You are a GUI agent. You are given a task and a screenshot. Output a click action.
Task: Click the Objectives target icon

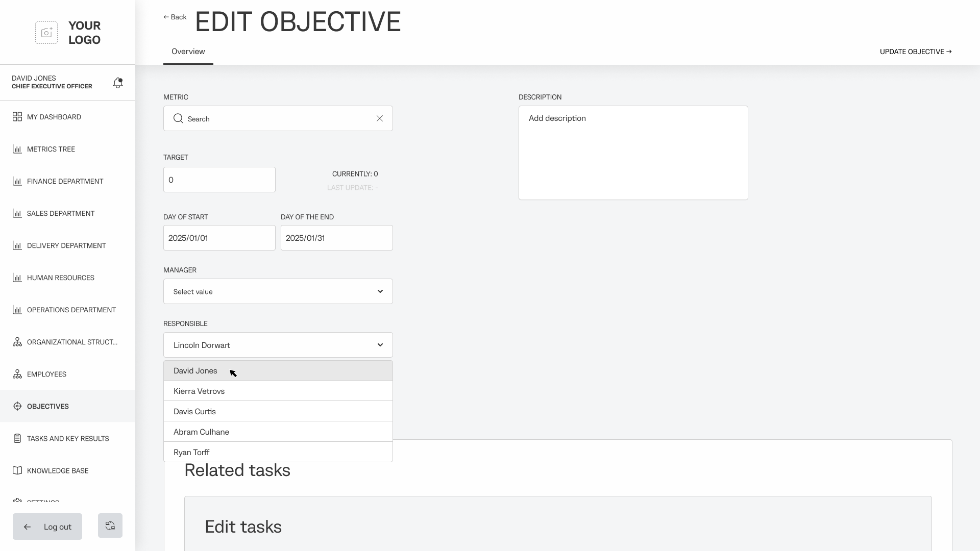(x=17, y=406)
